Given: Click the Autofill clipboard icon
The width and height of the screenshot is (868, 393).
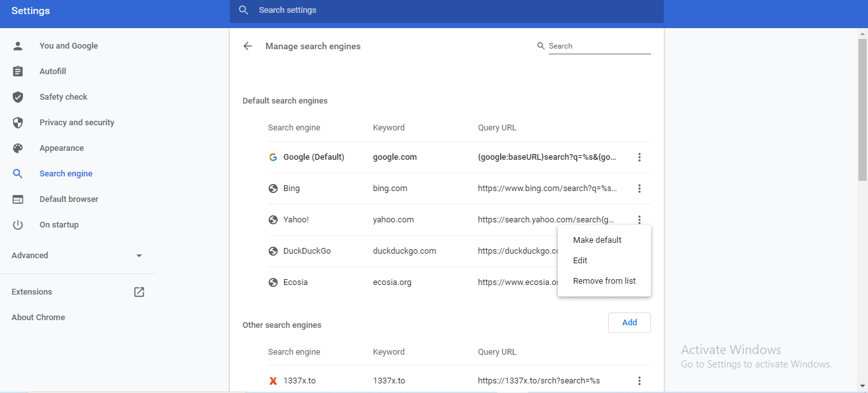Looking at the screenshot, I should point(18,72).
